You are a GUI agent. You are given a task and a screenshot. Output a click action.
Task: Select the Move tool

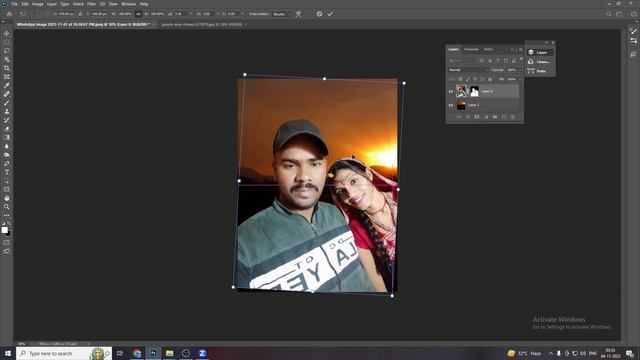click(x=7, y=33)
